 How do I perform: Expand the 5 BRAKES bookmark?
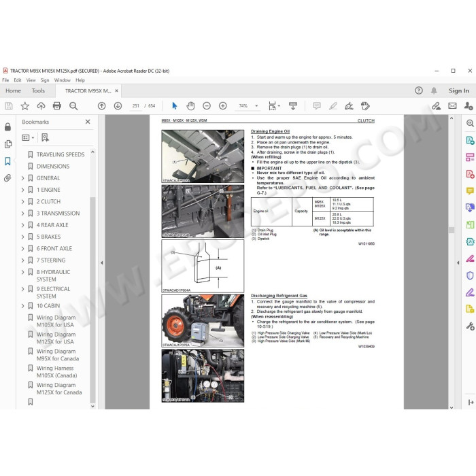pos(22,237)
